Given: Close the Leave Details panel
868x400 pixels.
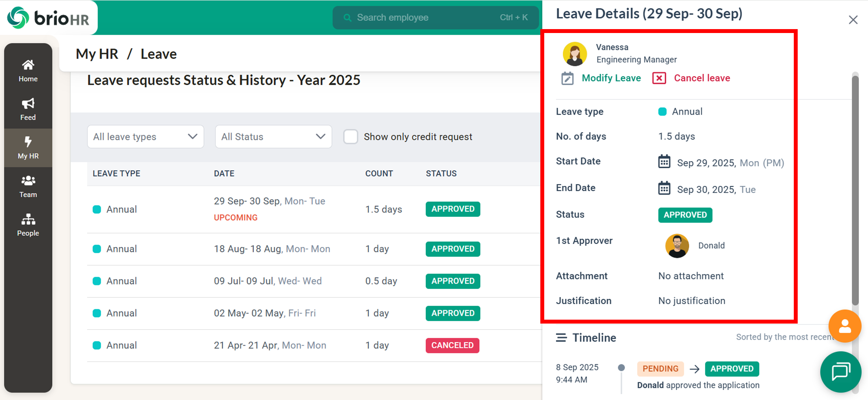Looking at the screenshot, I should coord(853,20).
